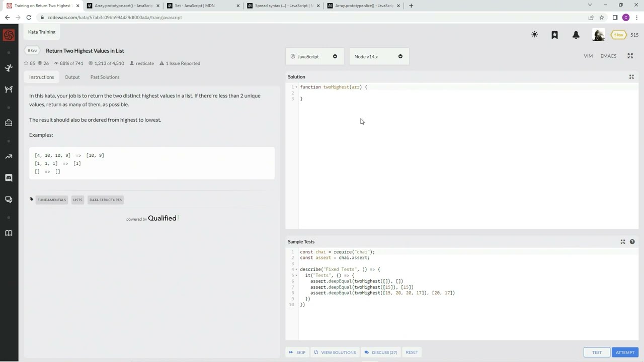
Task: Open the Kumite sidebar icon
Action: tap(9, 89)
